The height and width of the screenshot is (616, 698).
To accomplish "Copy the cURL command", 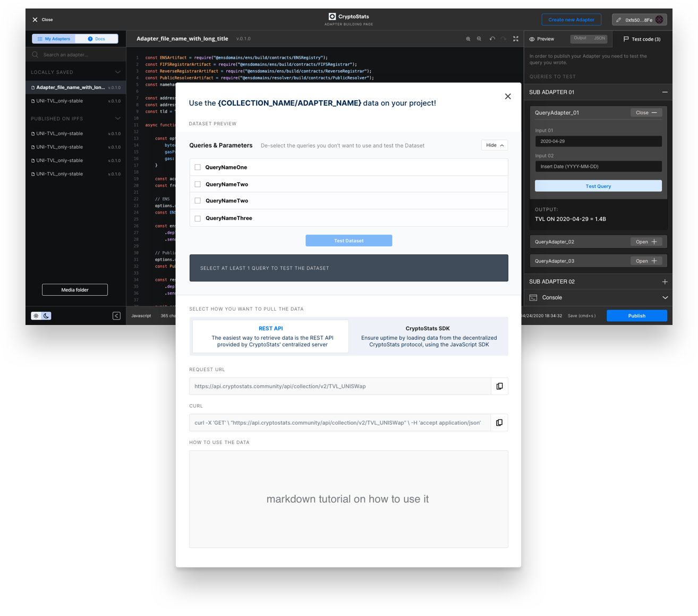I will (x=499, y=423).
